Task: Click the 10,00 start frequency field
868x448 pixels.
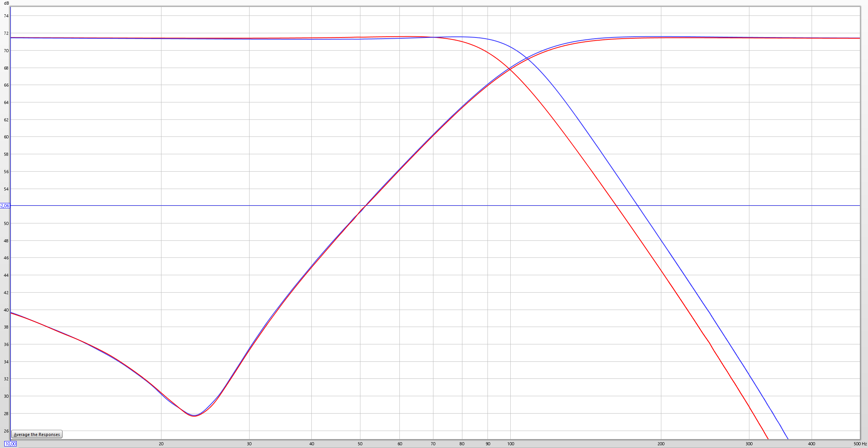Action: tap(10, 444)
